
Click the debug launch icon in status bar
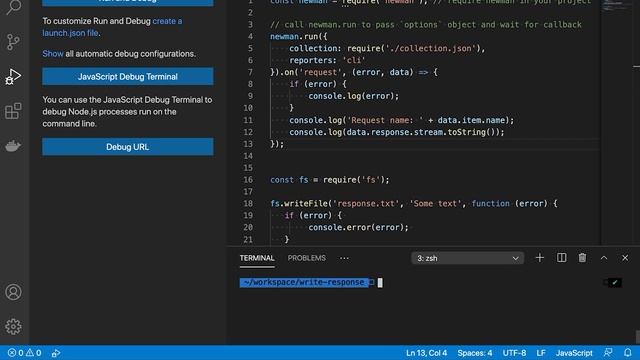[56, 353]
